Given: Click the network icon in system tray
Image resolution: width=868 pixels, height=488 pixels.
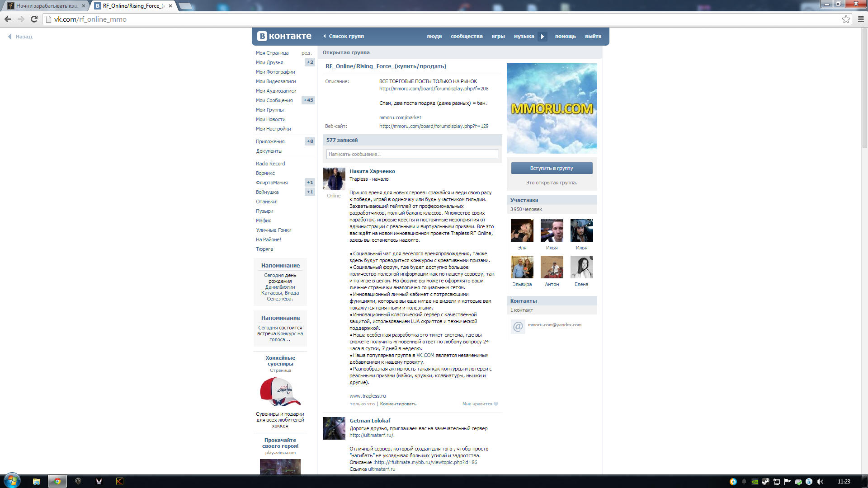Looking at the screenshot, I should 777,482.
